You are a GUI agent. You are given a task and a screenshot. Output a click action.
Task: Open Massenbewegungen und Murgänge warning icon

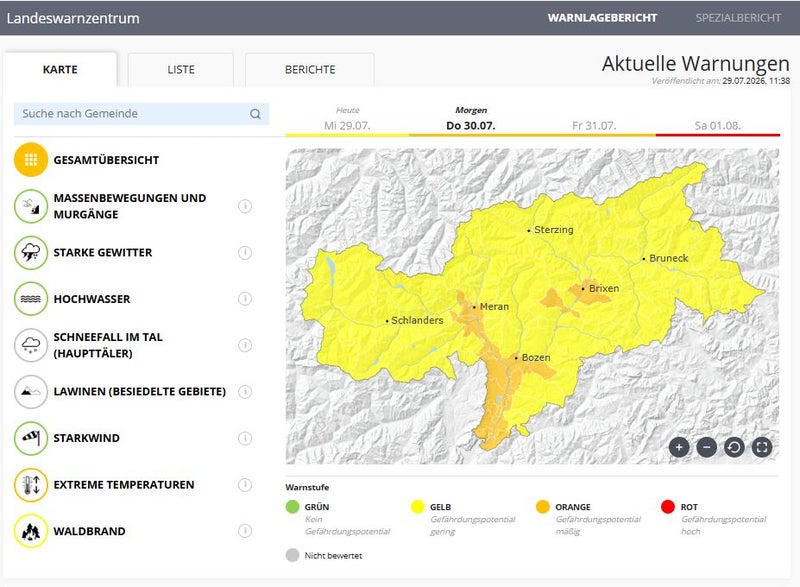pos(31,206)
